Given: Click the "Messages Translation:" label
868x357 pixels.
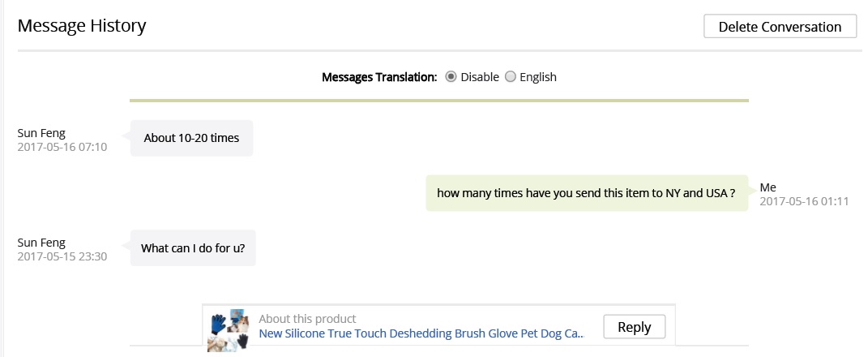Looking at the screenshot, I should (379, 77).
